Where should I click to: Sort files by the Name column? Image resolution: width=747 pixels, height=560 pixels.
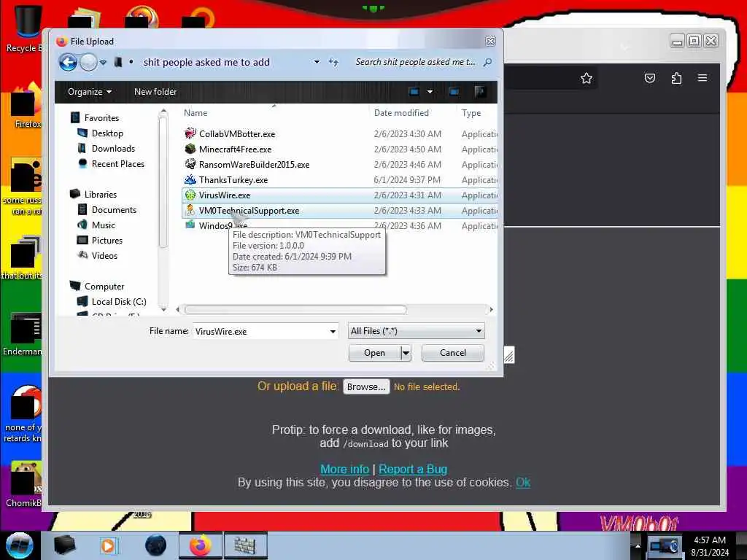[x=196, y=113]
